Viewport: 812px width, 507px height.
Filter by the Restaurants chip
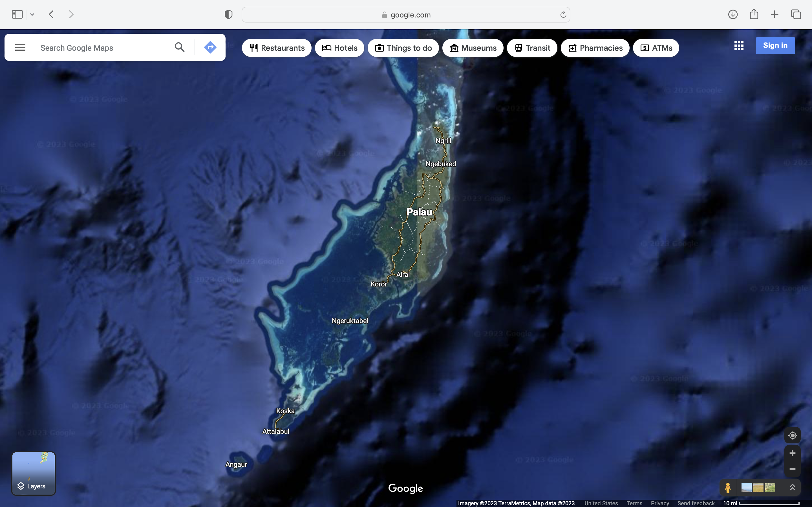277,48
